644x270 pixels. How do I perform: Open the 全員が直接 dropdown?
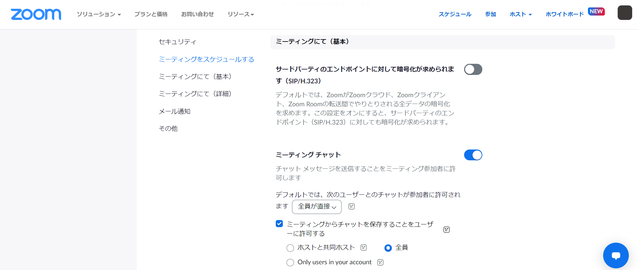click(316, 207)
